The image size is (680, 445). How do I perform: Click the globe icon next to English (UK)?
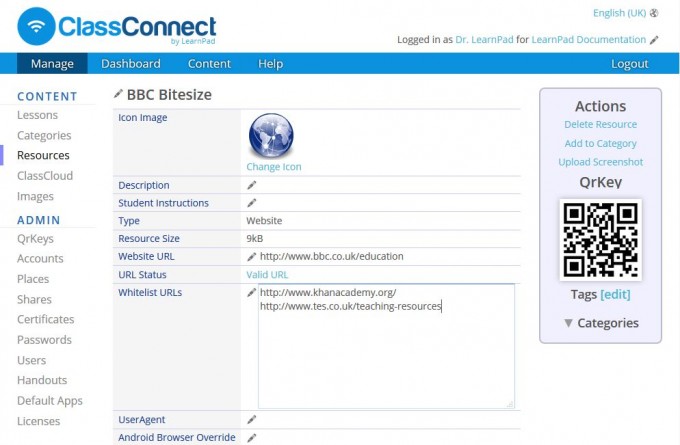pos(654,13)
